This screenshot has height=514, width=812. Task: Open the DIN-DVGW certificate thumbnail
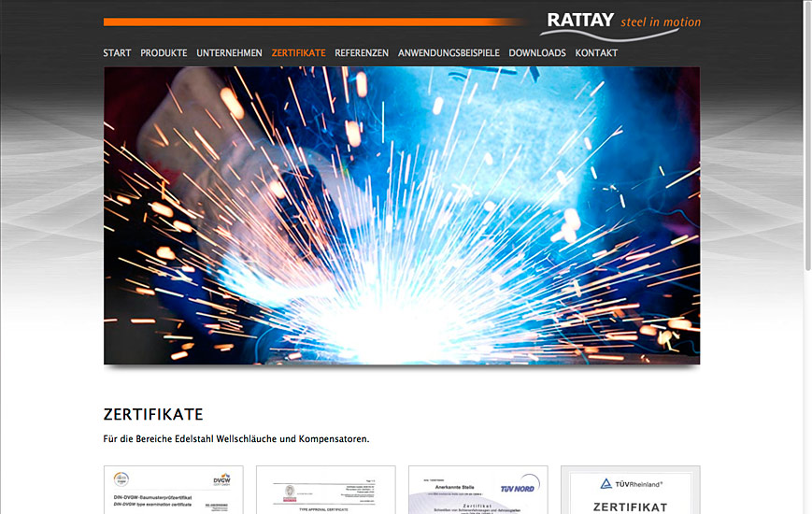click(x=174, y=490)
